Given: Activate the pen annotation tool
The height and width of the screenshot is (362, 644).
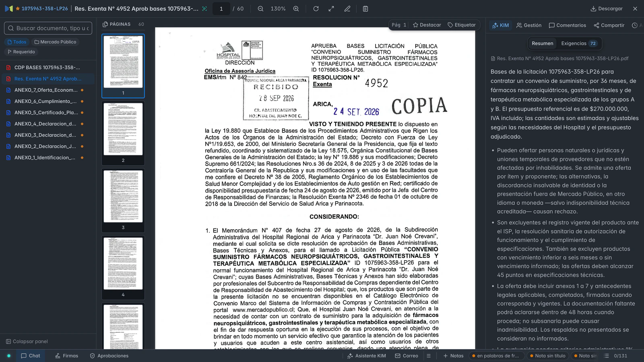Looking at the screenshot, I should [347, 8].
